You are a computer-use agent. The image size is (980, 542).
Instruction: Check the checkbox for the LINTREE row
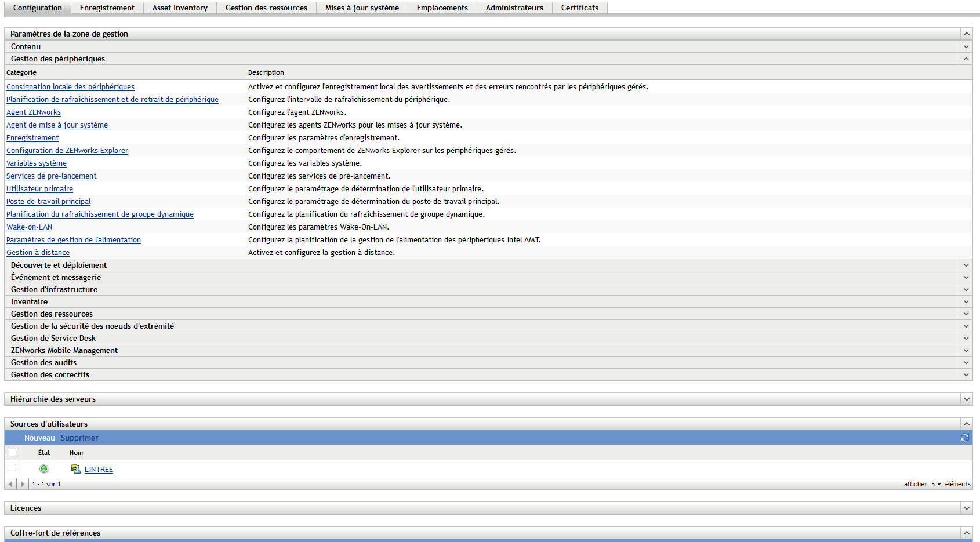(13, 467)
